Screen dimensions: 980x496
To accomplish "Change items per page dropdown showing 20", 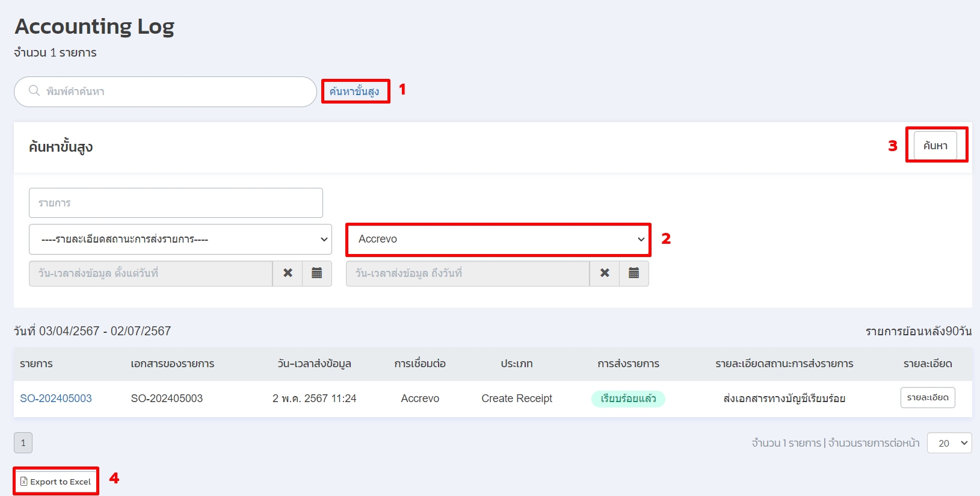I will [x=949, y=443].
